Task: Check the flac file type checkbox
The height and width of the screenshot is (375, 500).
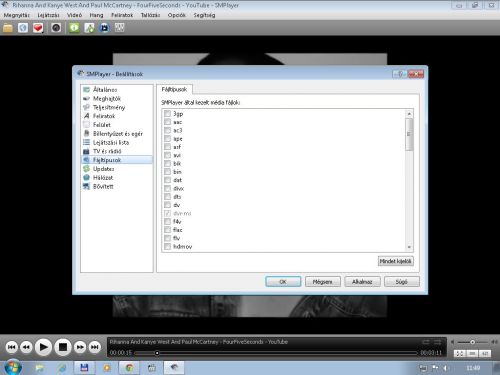Action: pyautogui.click(x=167, y=230)
